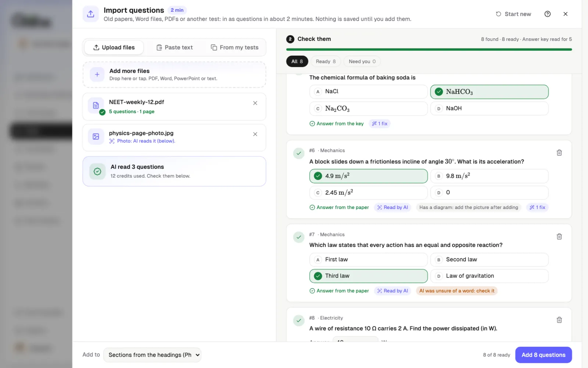Click the help question mark icon
Viewport: 588px width, 368px height.
548,14
